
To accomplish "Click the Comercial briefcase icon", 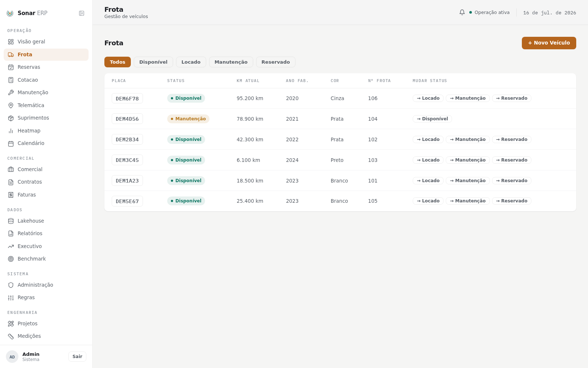I will coord(11,169).
